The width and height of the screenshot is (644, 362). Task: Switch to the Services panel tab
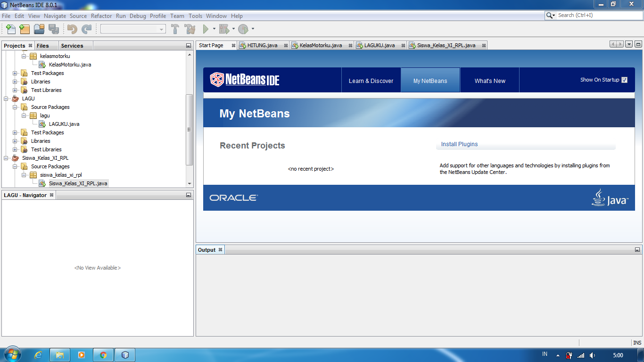coord(71,45)
